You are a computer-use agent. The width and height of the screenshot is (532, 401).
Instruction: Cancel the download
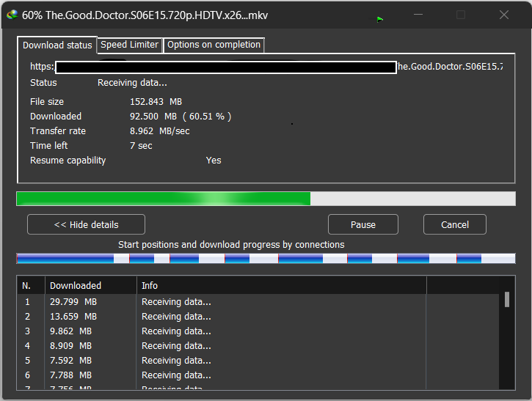(x=455, y=224)
